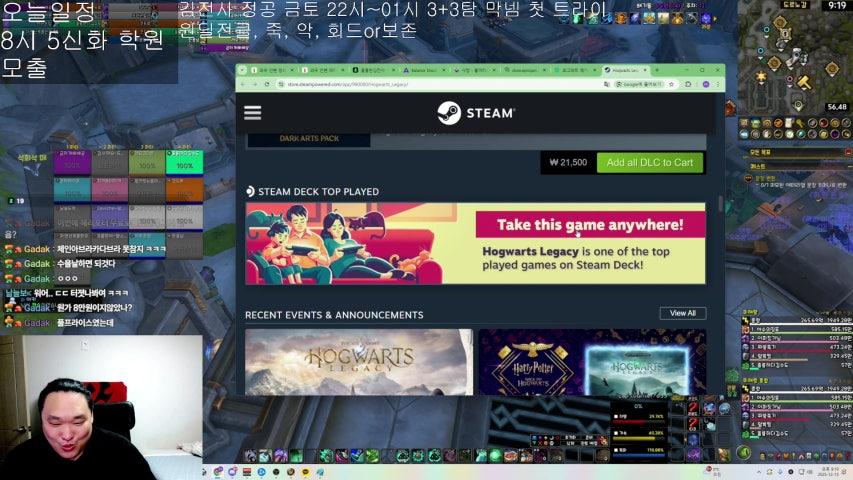Open the Chrome profile avatar

706,84
